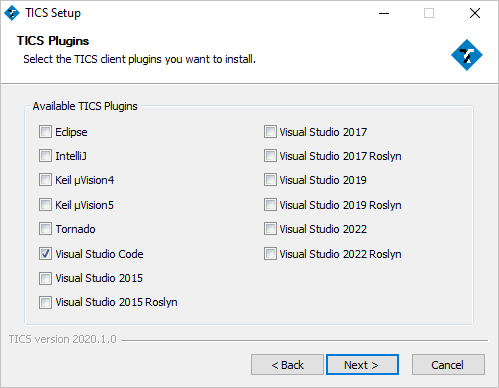
Task: Cancel the TICS Setup wizard
Action: pos(448,365)
